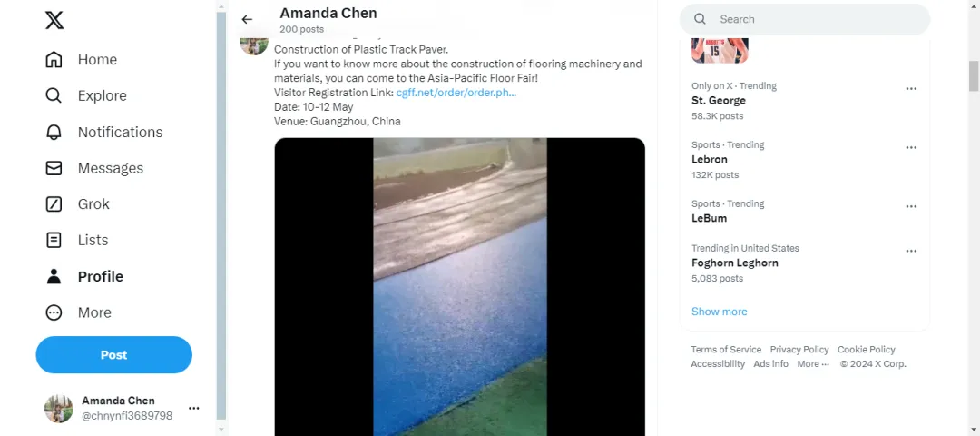This screenshot has height=436, width=980.
Task: Open the cgff.net registration link
Action: (x=456, y=93)
